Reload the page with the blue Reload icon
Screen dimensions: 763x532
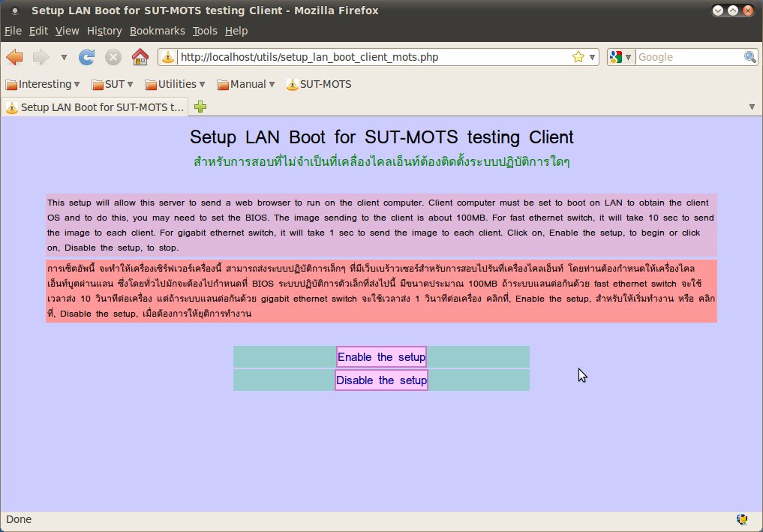click(x=86, y=57)
